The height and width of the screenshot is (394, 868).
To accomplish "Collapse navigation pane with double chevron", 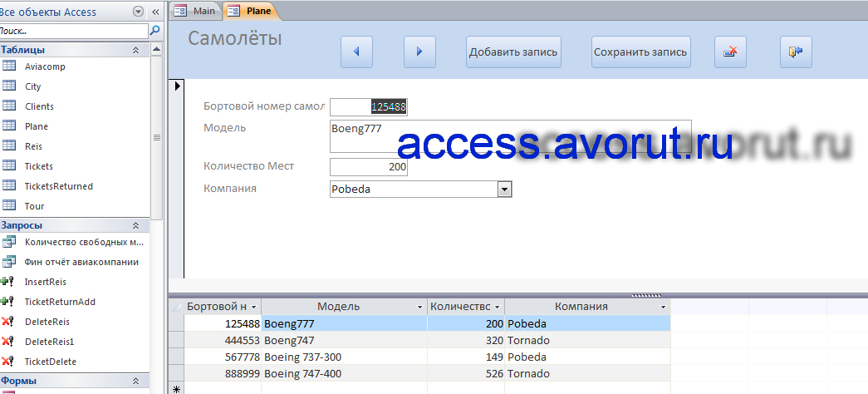I will coord(155,12).
